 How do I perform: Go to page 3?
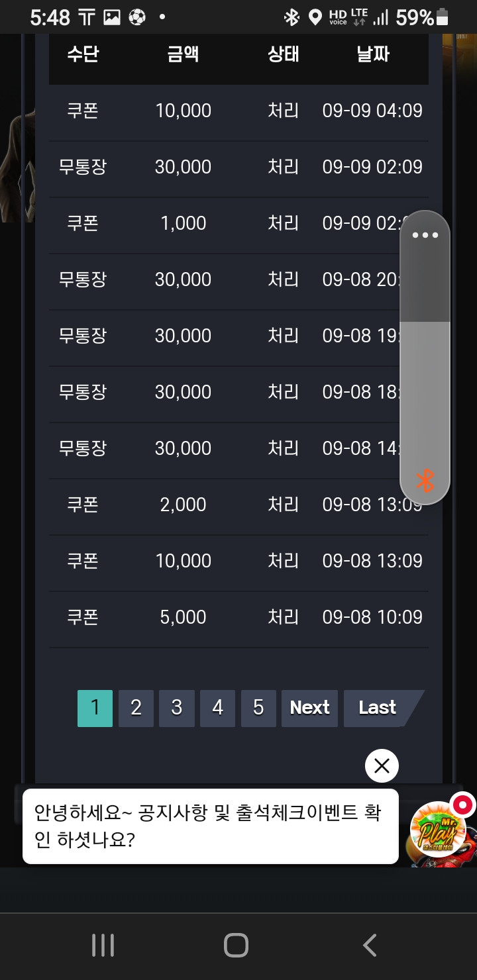[x=177, y=708]
